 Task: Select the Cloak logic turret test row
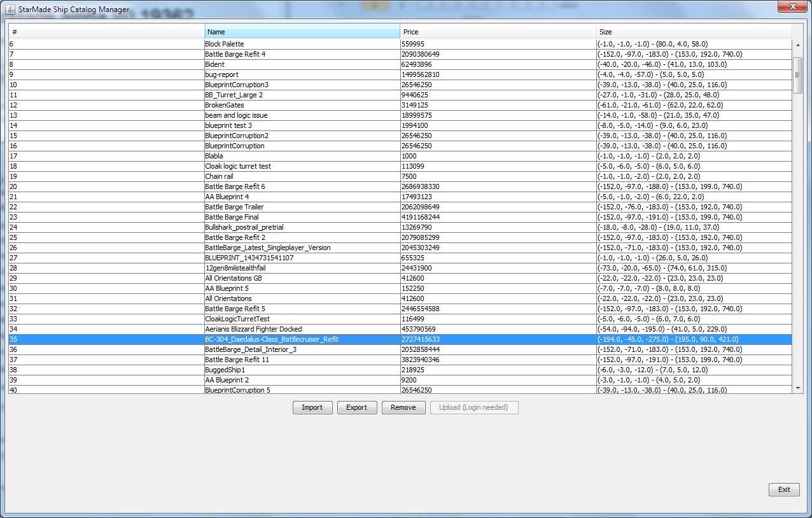(238, 166)
